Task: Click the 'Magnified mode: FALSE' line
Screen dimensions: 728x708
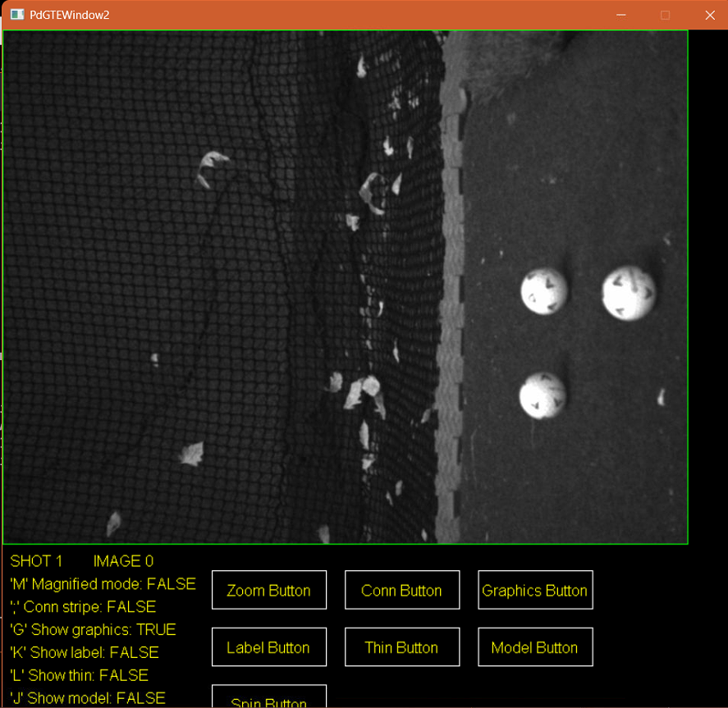Action: pyautogui.click(x=103, y=583)
